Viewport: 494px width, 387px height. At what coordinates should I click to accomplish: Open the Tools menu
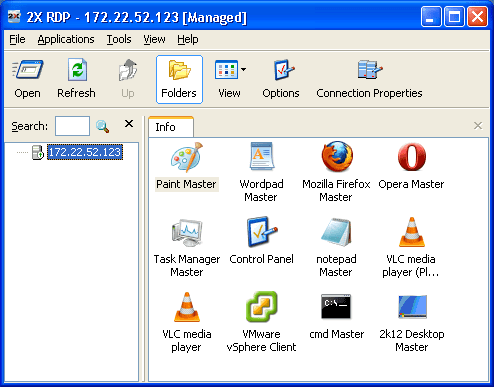click(x=119, y=39)
